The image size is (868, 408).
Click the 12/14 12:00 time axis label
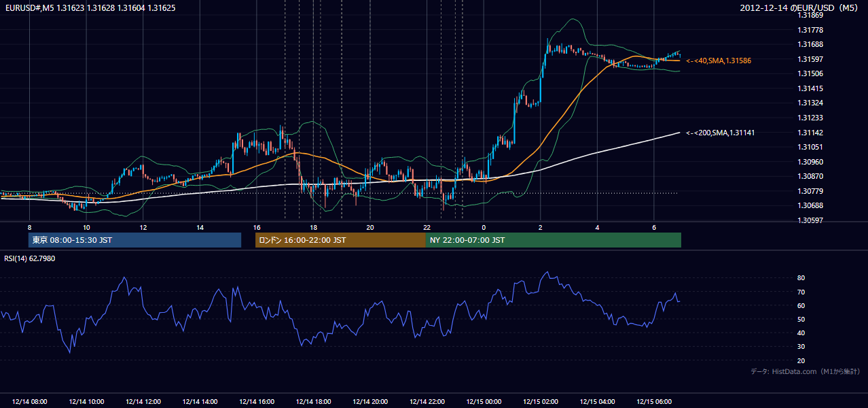pos(143,402)
